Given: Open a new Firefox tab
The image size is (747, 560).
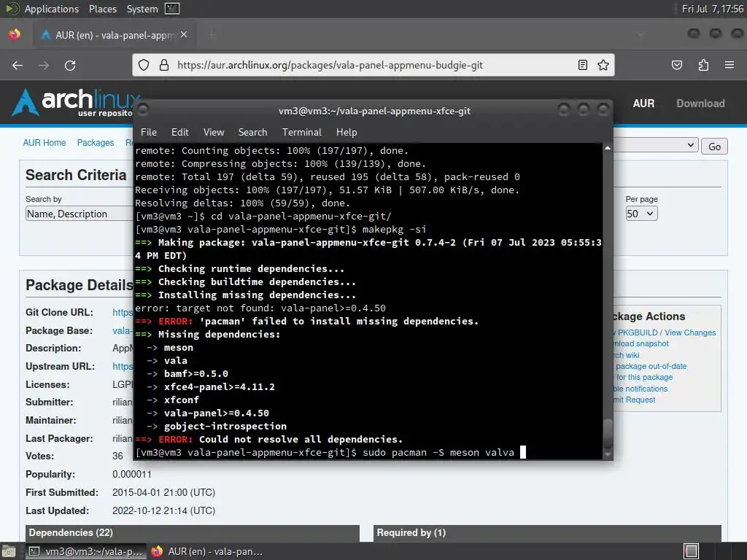Looking at the screenshot, I should pos(212,35).
